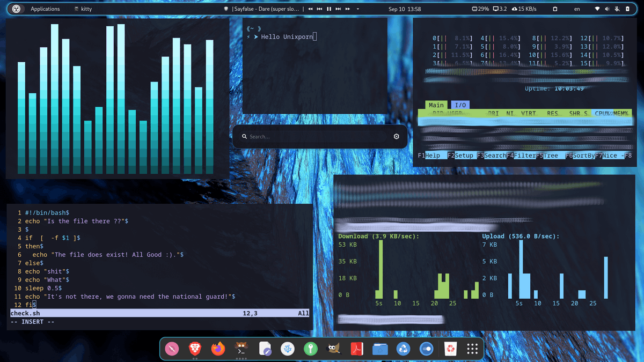The image size is (644, 362).
Task: Launch Firefox from the dock
Action: pyautogui.click(x=218, y=349)
